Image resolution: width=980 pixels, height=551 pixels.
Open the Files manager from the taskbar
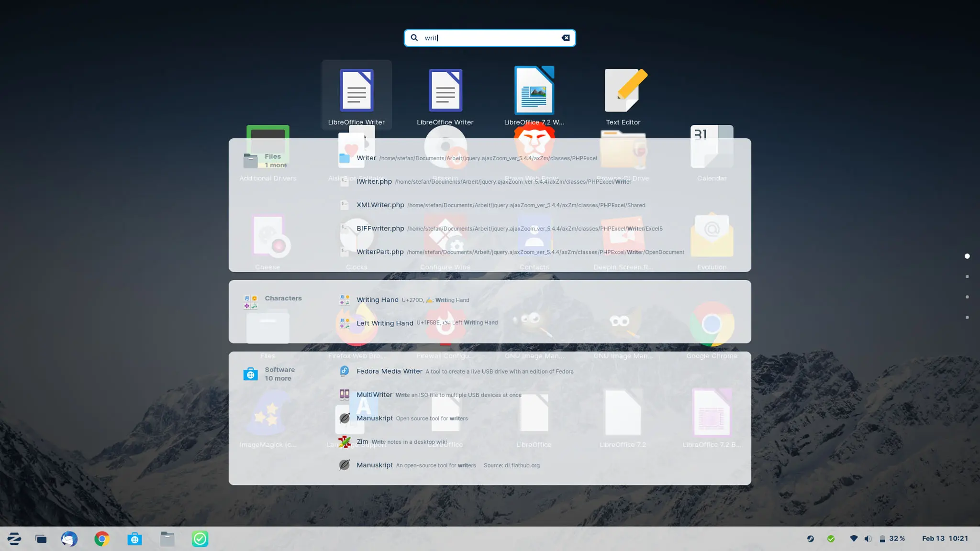point(167,539)
